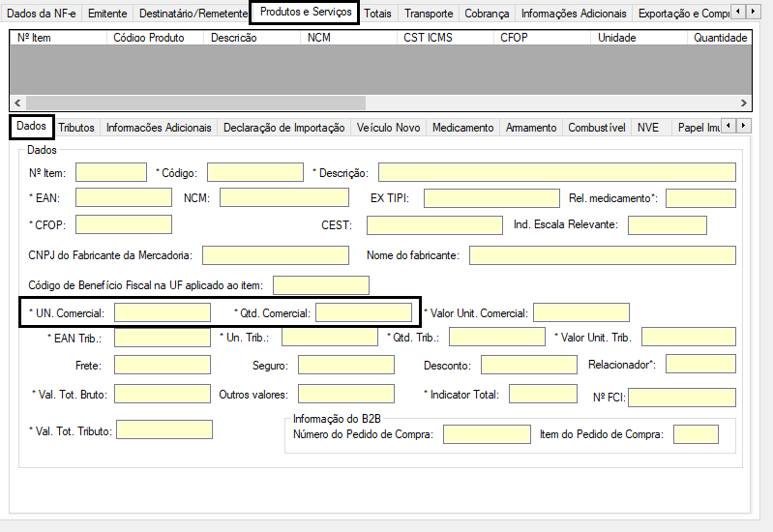
Task: Click the Nº Item column header
Action: 59,38
